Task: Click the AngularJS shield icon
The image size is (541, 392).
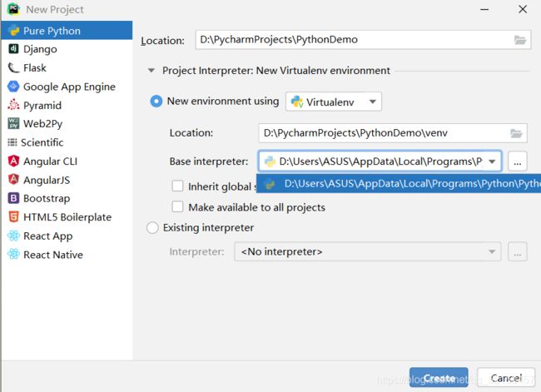Action: [13, 180]
